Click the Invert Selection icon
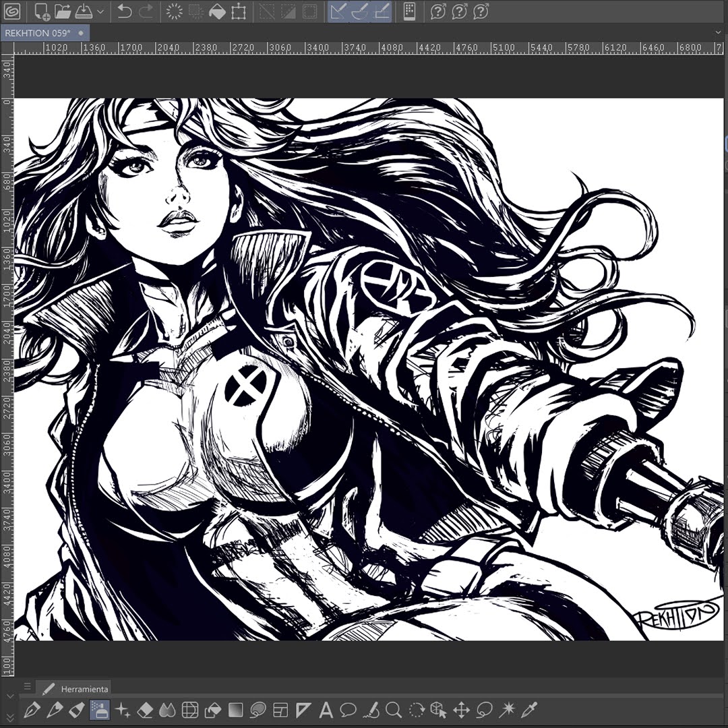The image size is (728, 728). click(288, 11)
